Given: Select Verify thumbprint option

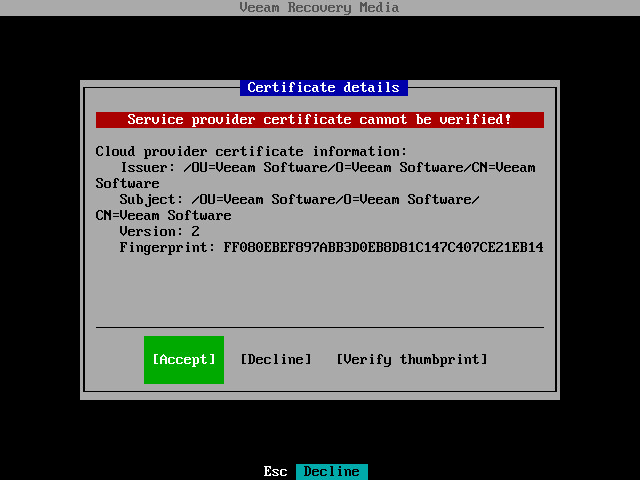Looking at the screenshot, I should pyautogui.click(x=412, y=360).
